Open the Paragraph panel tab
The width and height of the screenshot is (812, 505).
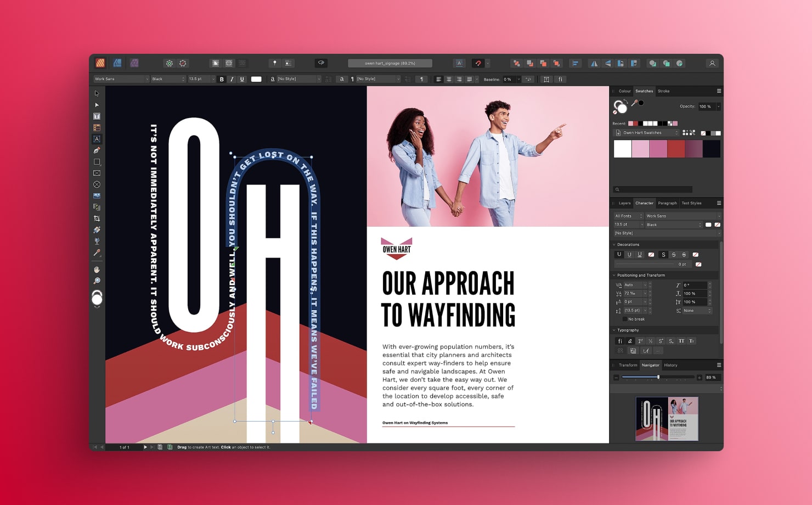[667, 203]
